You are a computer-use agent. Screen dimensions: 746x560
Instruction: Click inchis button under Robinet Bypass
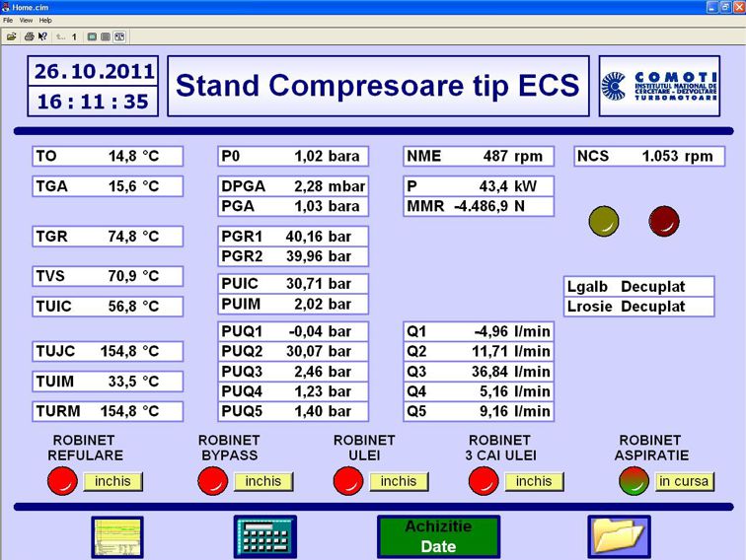[263, 481]
